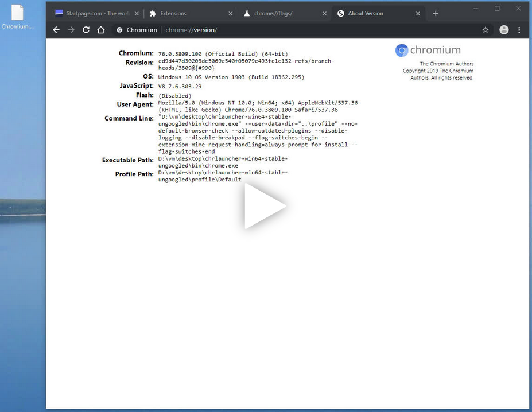Select the About Version tab
Image resolution: width=532 pixels, height=412 pixels.
click(x=379, y=14)
